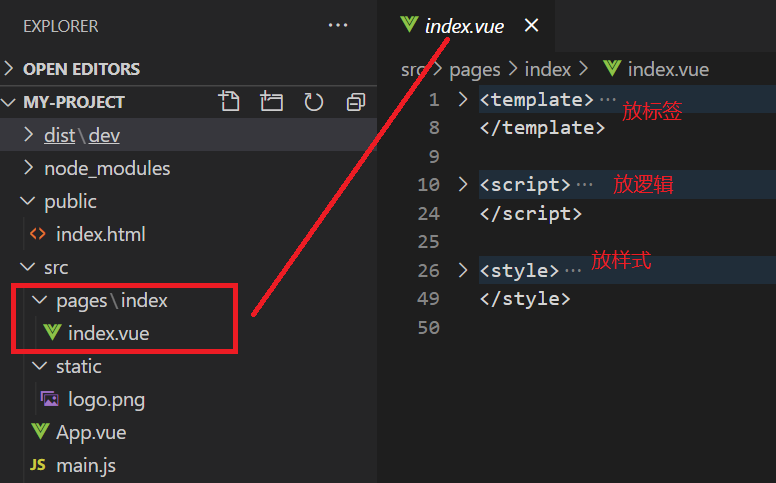Click line number 9 in the gutter
The height and width of the screenshot is (483, 776).
(x=434, y=156)
